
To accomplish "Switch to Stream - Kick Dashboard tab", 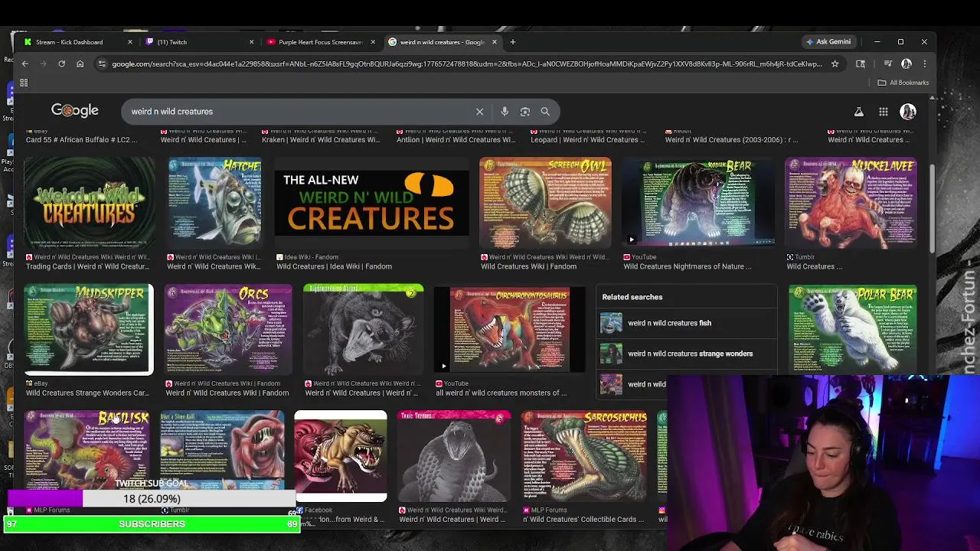I will pos(77,42).
